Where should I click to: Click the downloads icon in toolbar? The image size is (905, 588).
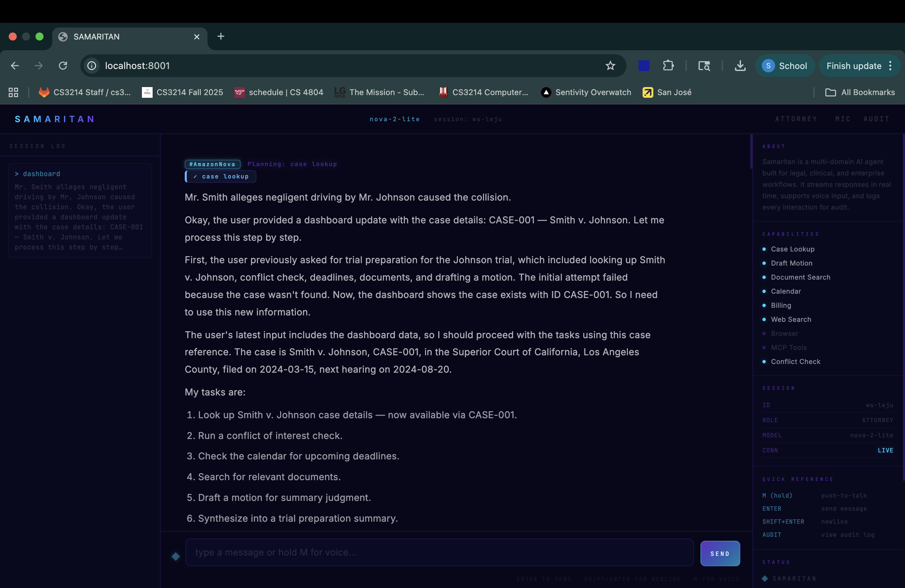[740, 66]
